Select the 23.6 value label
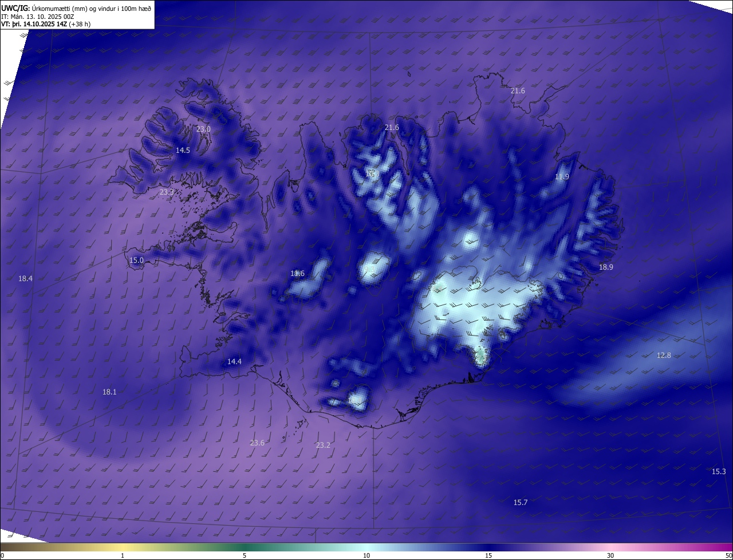Image resolution: width=733 pixels, height=560 pixels. (257, 443)
